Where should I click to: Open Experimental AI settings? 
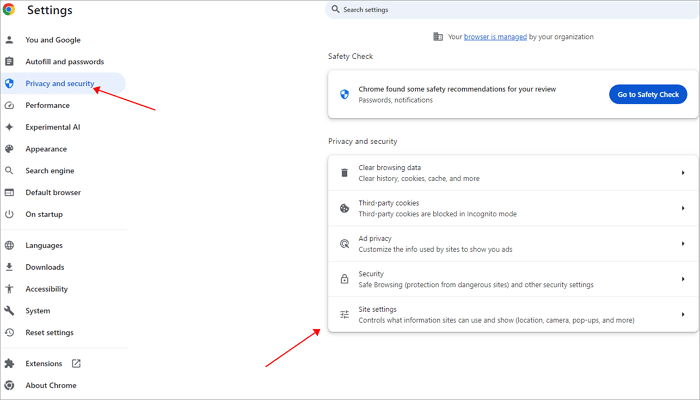click(x=53, y=127)
